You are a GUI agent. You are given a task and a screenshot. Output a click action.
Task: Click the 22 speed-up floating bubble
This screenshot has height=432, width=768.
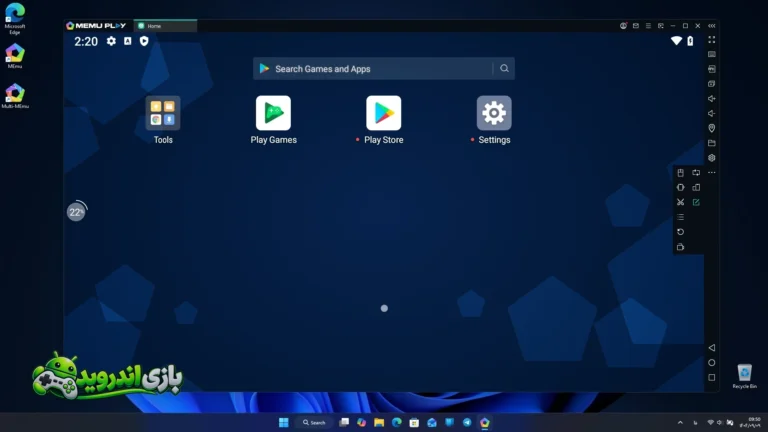pos(76,212)
